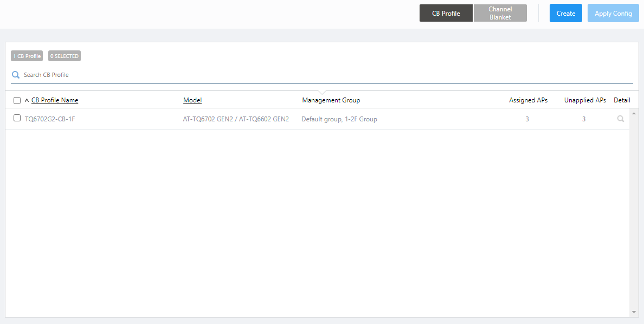Switch to the CB Profile tab
Screen dimensions: 644x324
point(446,14)
